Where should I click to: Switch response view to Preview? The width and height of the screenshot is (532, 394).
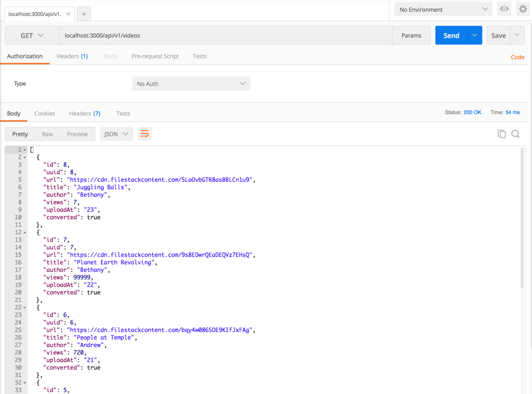(x=77, y=134)
